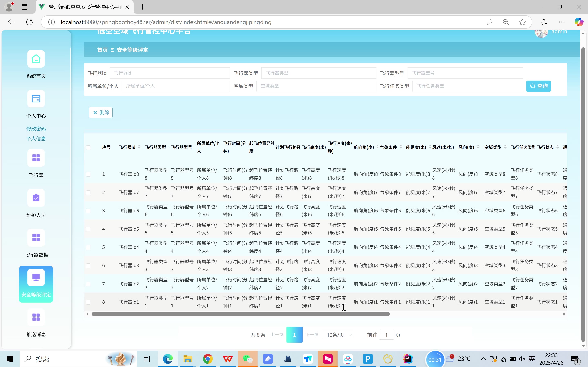Click the browser refresh icon
This screenshot has width=588, height=367.
[29, 22]
